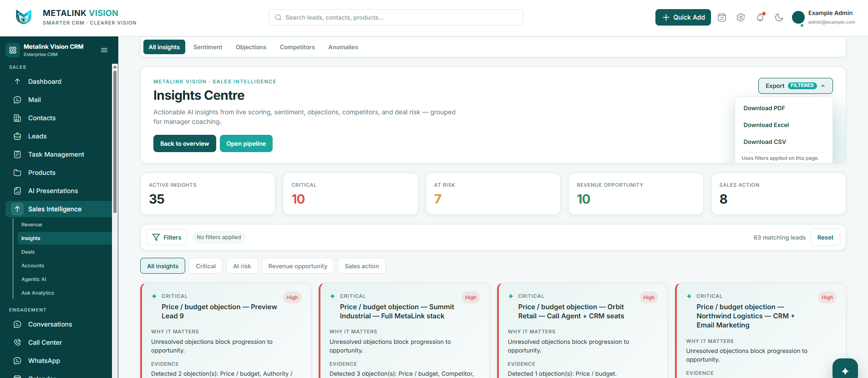Open the Filters panel
Viewport: 868px width, 378px height.
[167, 237]
